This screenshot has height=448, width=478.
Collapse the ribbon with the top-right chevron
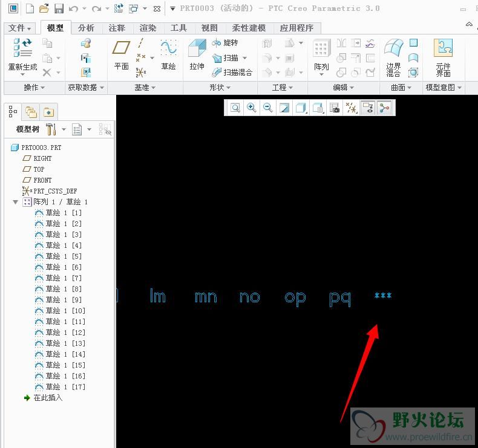point(469,24)
